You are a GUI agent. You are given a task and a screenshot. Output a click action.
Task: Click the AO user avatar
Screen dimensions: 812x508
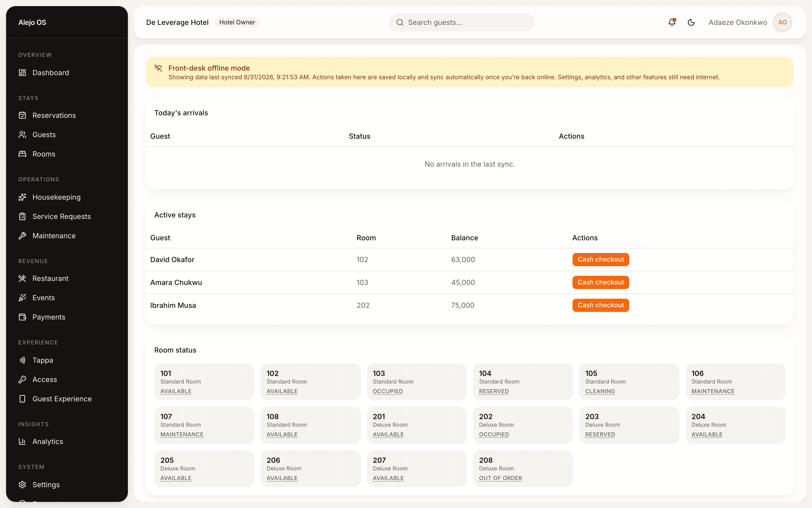[783, 22]
